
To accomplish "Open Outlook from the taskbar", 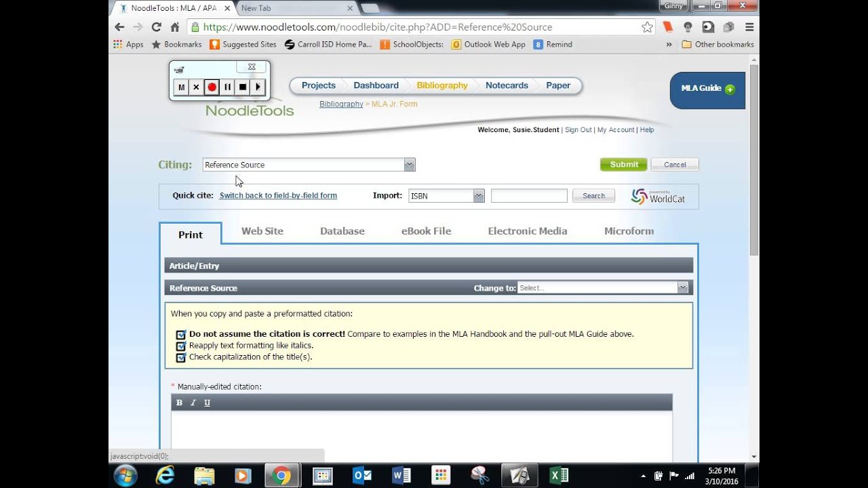I will tap(363, 476).
